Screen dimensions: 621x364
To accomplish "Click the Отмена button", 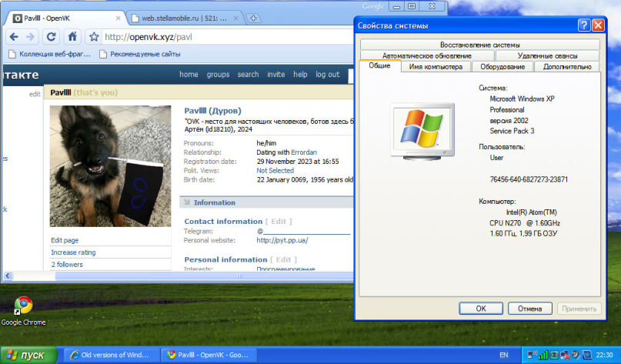I will [529, 309].
